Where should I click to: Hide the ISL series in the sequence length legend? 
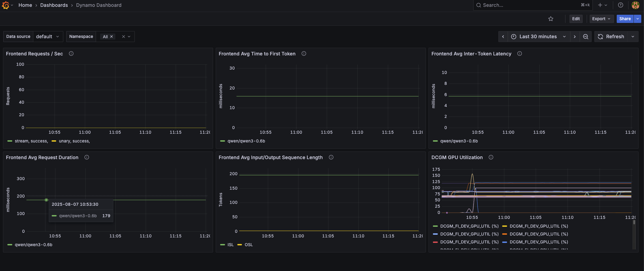click(x=230, y=245)
